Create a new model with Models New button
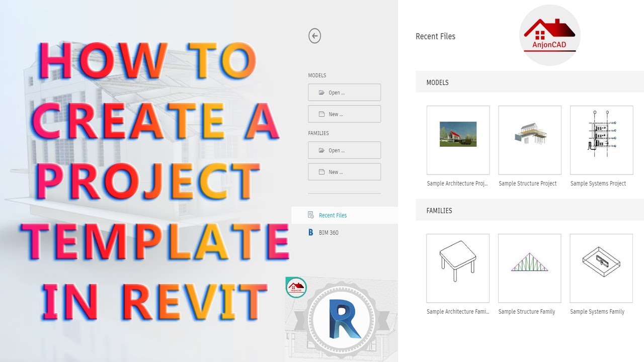Image resolution: width=644 pixels, height=362 pixels. 344,114
